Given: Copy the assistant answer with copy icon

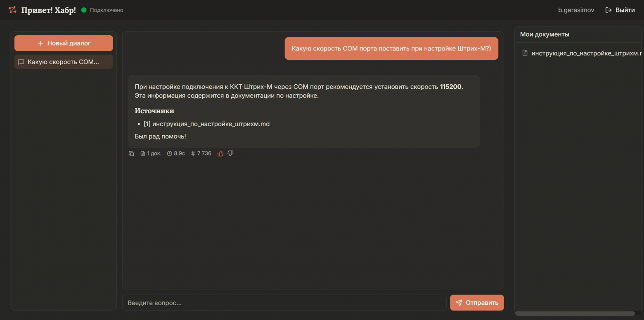Looking at the screenshot, I should click(131, 153).
